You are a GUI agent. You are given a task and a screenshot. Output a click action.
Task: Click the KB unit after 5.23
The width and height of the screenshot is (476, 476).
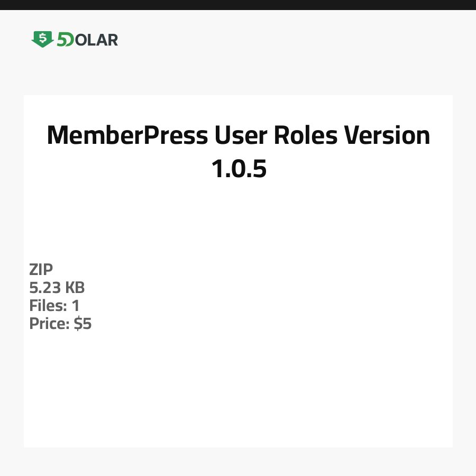pyautogui.click(x=75, y=288)
